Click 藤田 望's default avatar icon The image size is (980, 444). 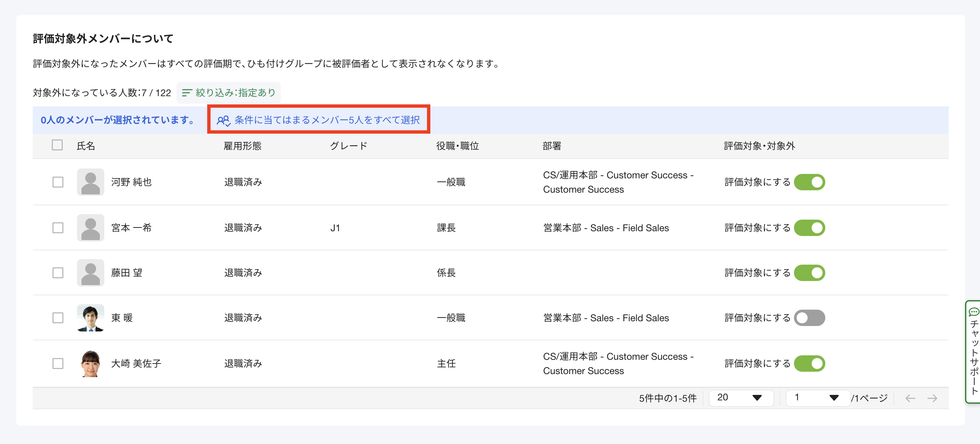(91, 273)
